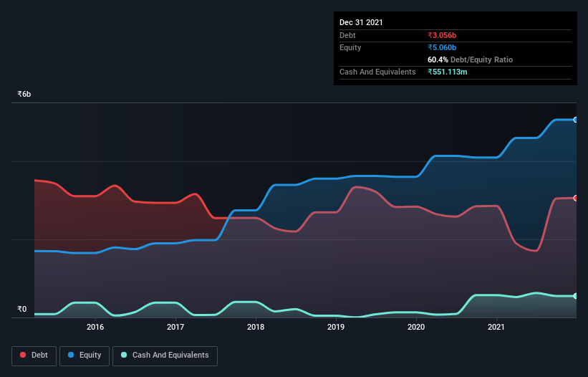Click the ₹0 y-axis label
588x377 pixels.
(x=22, y=309)
